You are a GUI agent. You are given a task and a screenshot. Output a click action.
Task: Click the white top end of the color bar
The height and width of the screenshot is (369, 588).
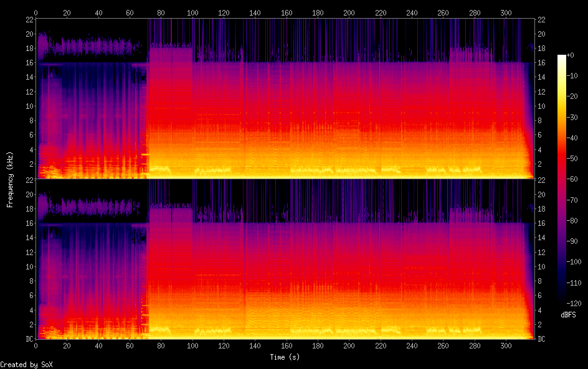click(x=562, y=57)
